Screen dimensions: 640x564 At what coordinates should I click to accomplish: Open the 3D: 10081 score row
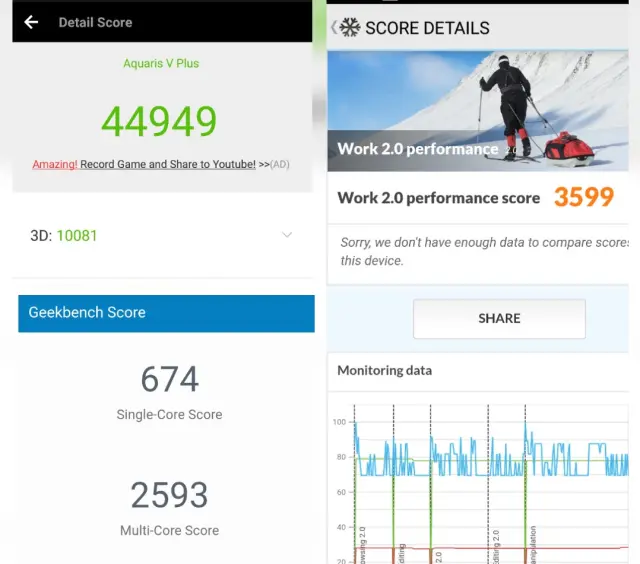[x=64, y=235]
